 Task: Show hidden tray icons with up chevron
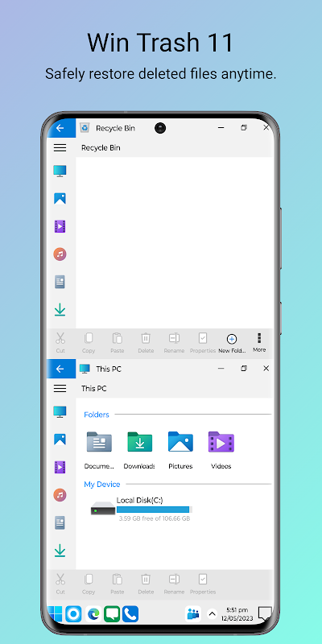(x=212, y=614)
